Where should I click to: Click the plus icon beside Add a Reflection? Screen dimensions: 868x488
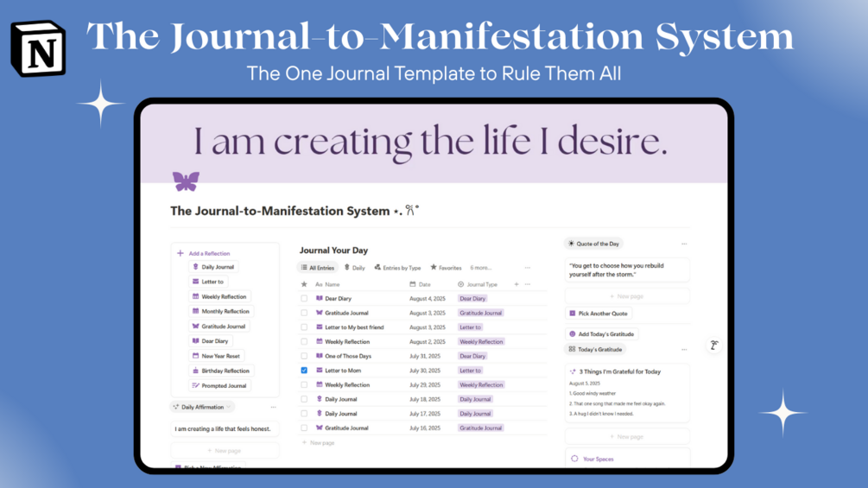coord(181,253)
